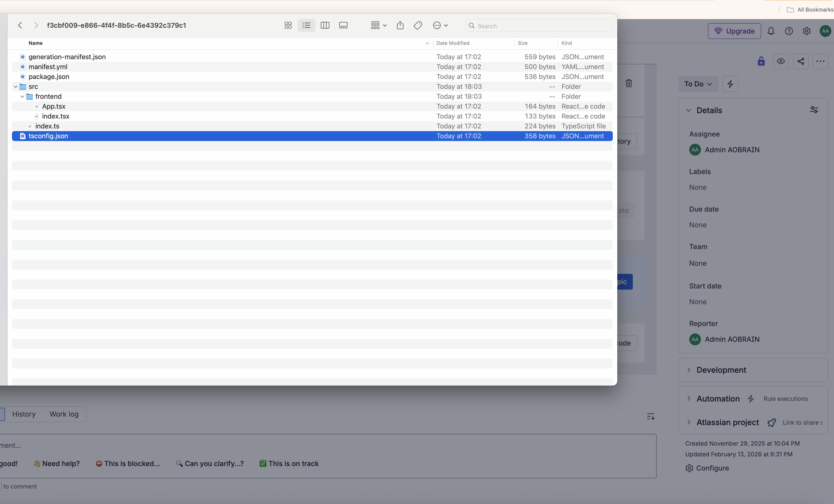This screenshot has height=504, width=834.
Task: Click the Jira help icon
Action: [789, 31]
